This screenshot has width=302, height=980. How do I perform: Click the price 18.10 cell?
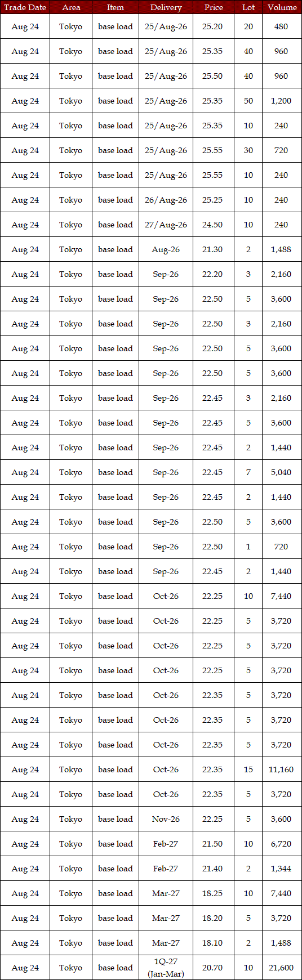214,943
